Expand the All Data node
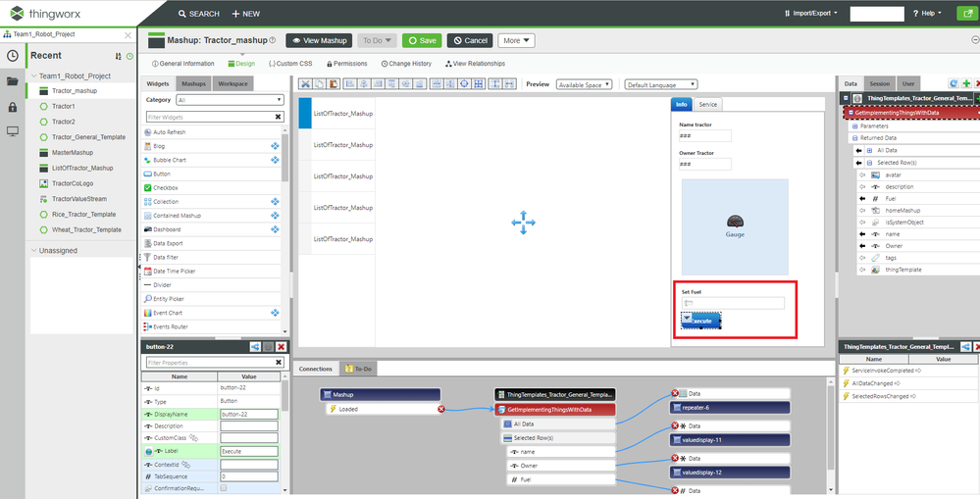The height and width of the screenshot is (499, 980). pos(869,151)
